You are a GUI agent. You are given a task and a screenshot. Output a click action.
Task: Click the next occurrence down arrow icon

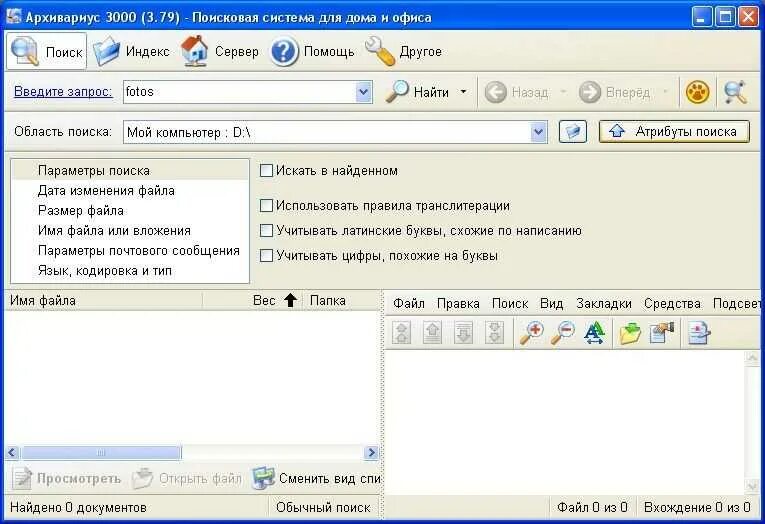click(x=463, y=333)
